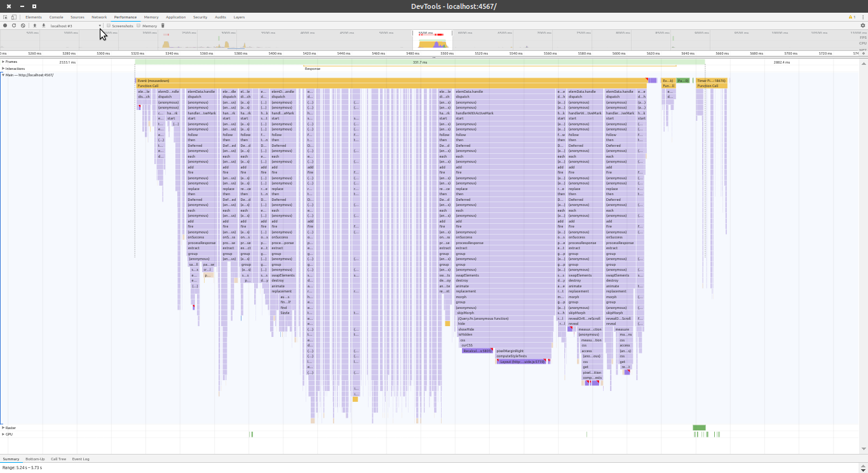The width and height of the screenshot is (868, 473).
Task: Start recording with the Record button
Action: click(x=5, y=25)
